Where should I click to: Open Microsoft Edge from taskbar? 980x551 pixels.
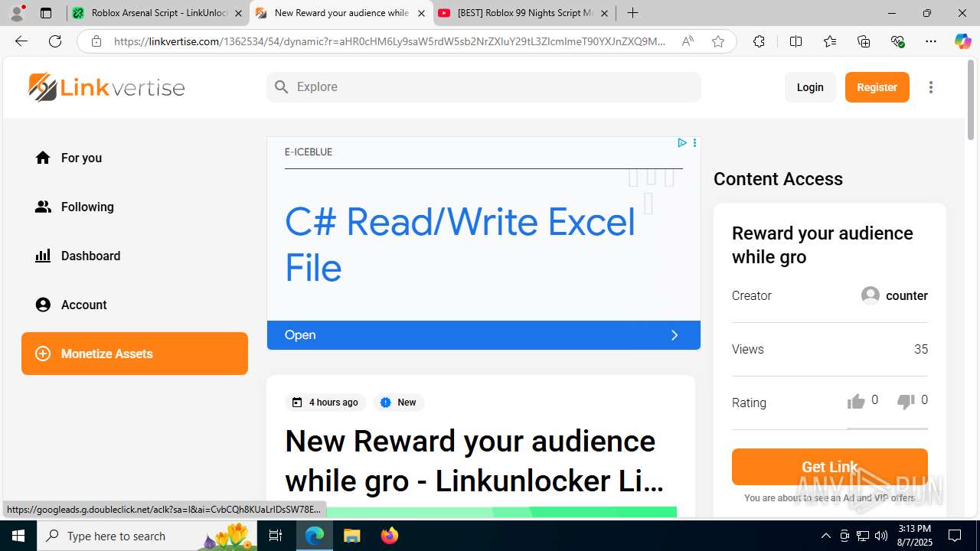point(315,536)
